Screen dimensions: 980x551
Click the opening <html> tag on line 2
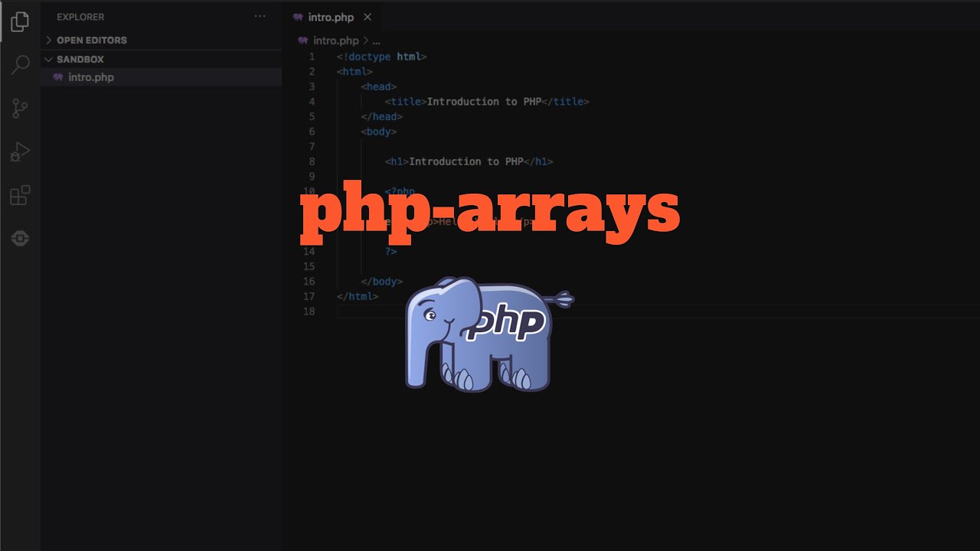(354, 72)
